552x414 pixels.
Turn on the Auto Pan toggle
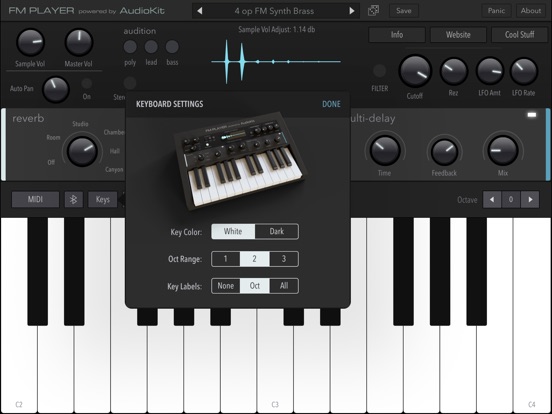click(x=87, y=83)
